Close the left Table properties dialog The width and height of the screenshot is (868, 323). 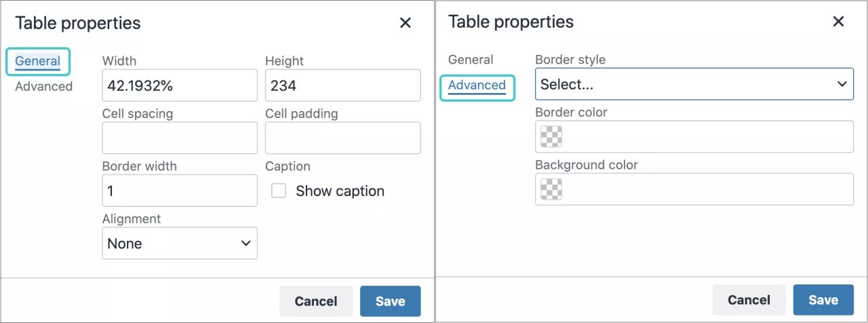click(x=406, y=23)
